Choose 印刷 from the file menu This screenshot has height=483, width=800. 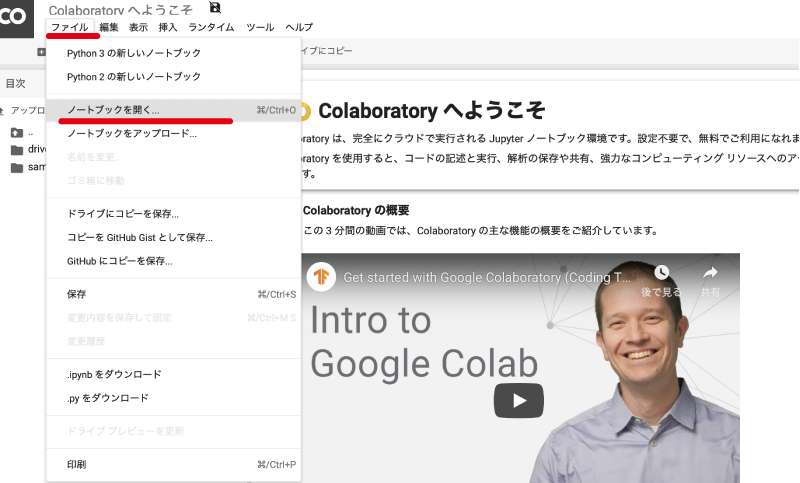pyautogui.click(x=173, y=464)
